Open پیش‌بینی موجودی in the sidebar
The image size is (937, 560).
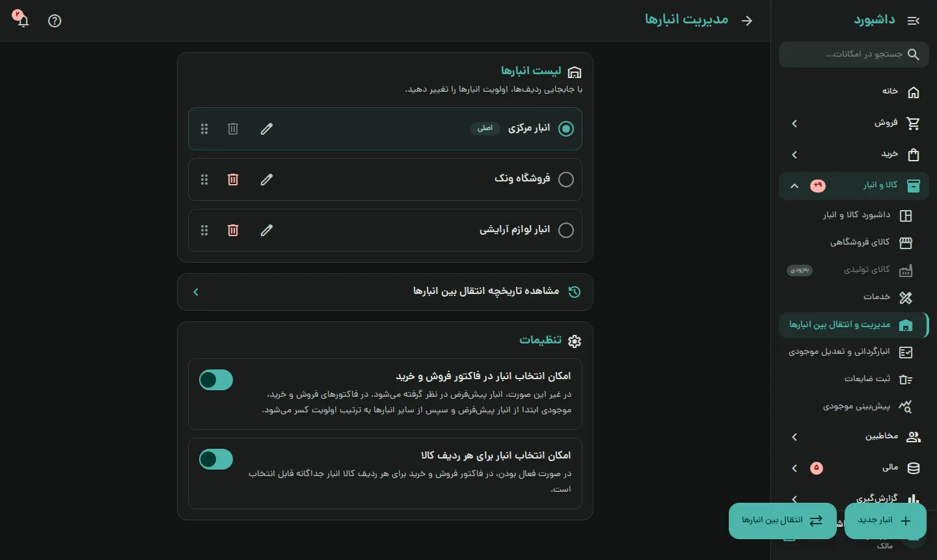[854, 407]
